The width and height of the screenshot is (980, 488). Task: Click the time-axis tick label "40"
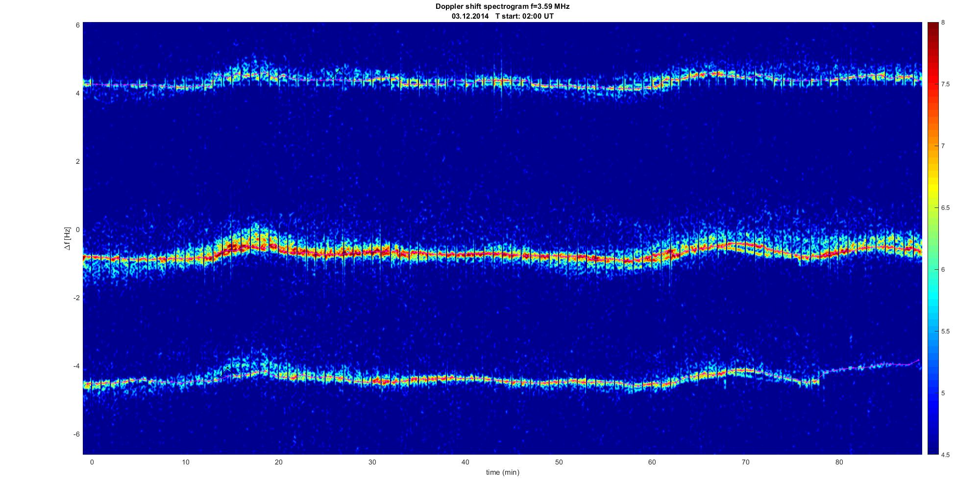coord(465,462)
